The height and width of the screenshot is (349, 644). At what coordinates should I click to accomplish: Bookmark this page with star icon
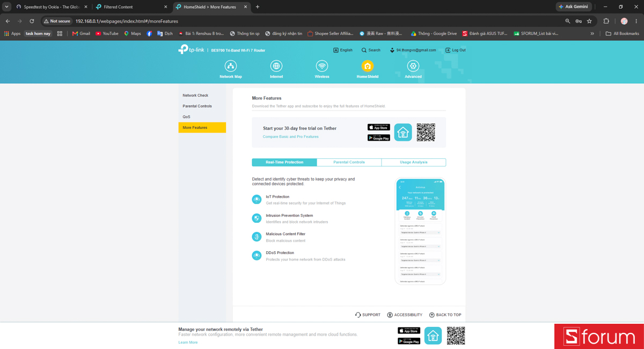tap(589, 21)
